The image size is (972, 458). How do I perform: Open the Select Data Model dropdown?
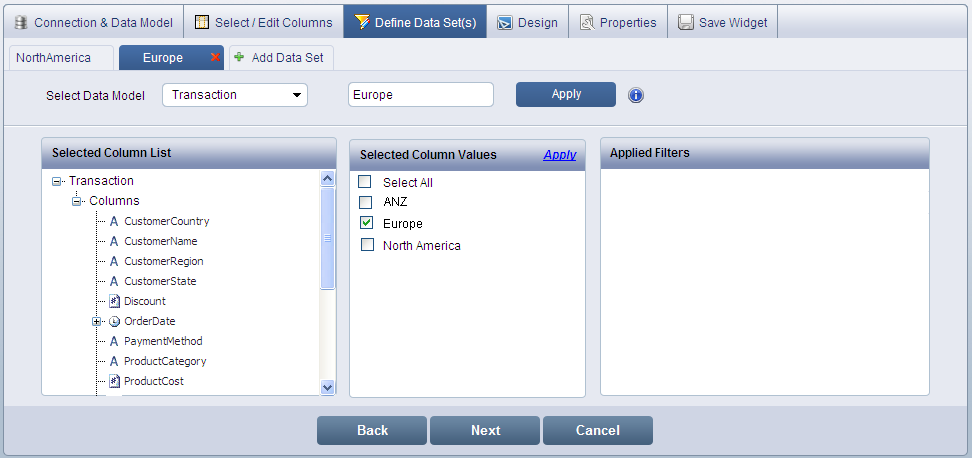[x=296, y=95]
